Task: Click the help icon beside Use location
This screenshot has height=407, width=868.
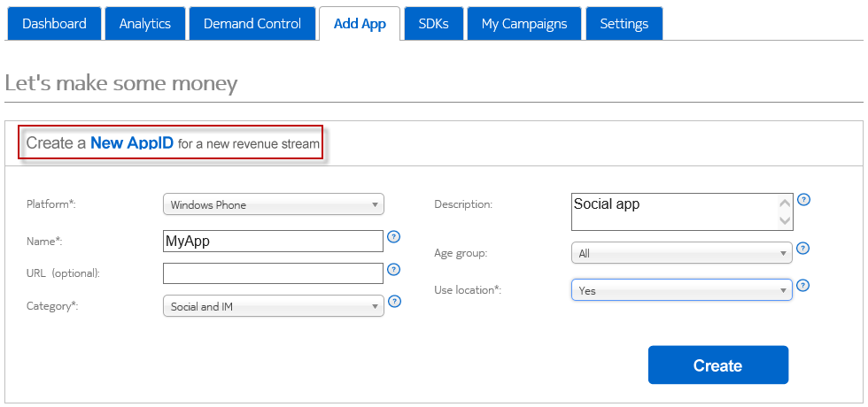Action: coord(803,286)
